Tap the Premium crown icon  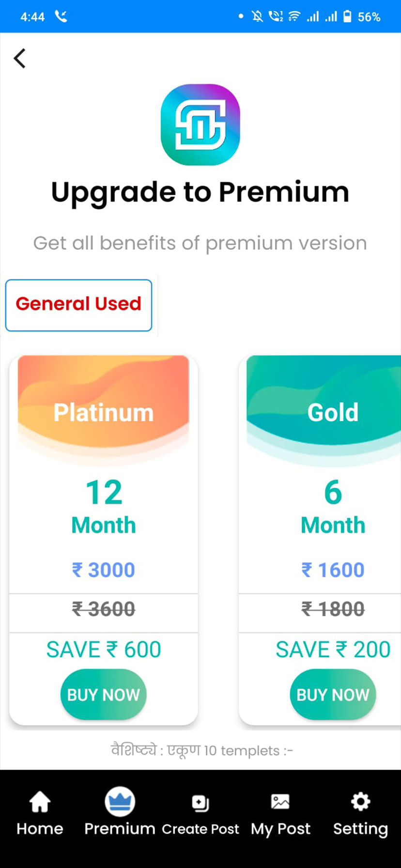click(x=120, y=802)
